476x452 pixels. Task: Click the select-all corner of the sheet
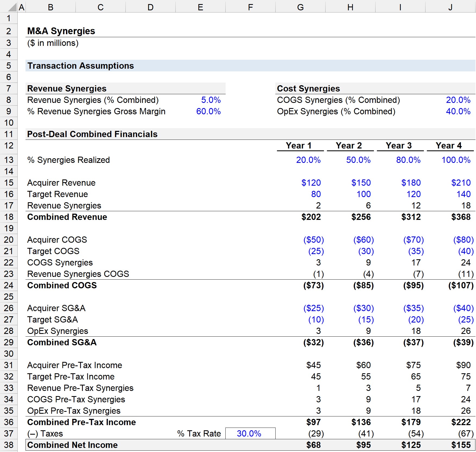click(x=9, y=7)
